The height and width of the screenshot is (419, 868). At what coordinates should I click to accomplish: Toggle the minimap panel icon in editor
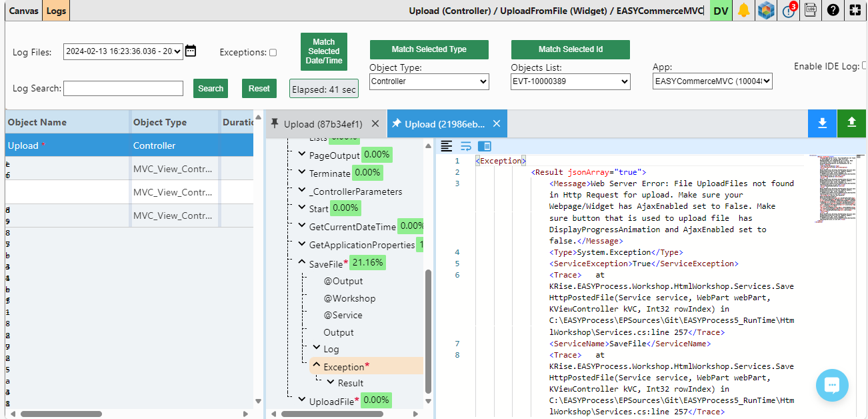pos(485,145)
